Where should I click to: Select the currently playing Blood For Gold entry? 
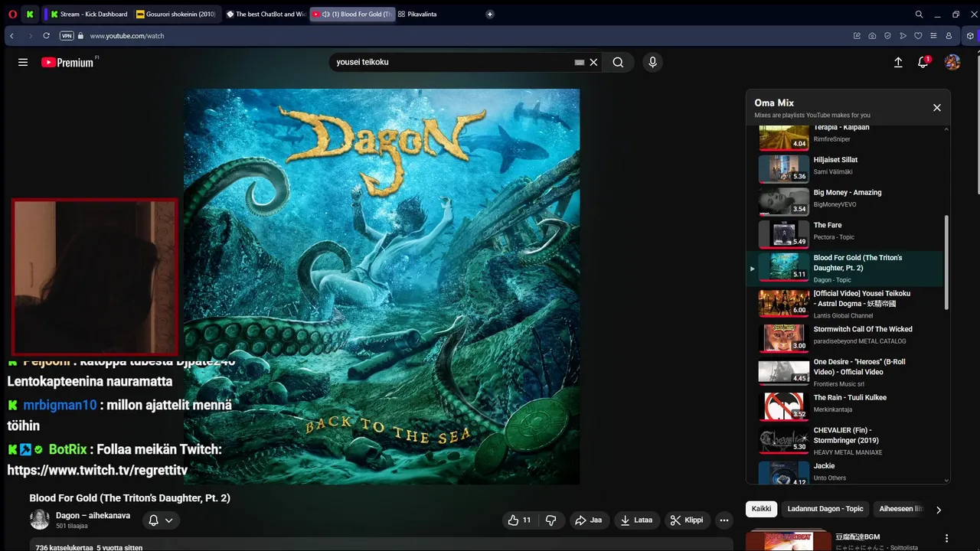(x=845, y=268)
